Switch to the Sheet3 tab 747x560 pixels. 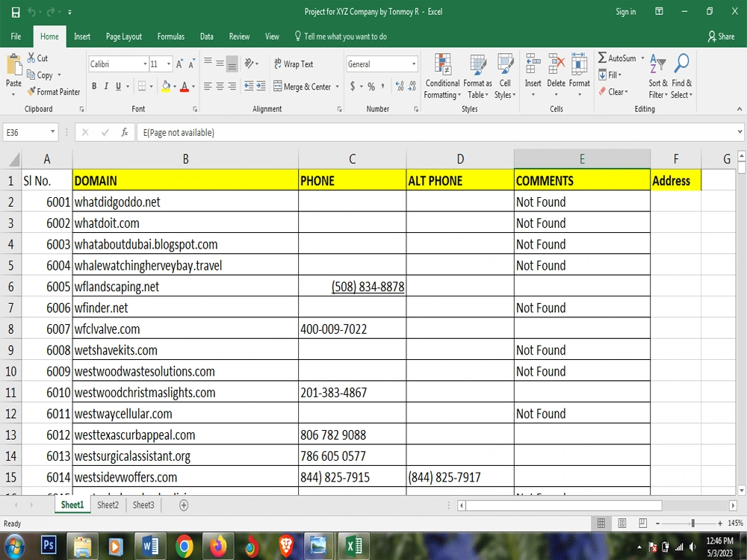click(143, 505)
